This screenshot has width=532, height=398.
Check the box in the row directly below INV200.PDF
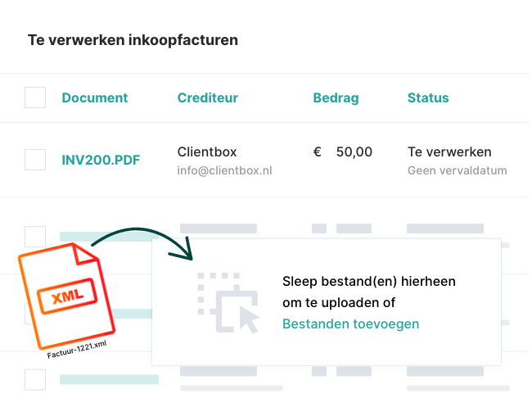point(35,237)
